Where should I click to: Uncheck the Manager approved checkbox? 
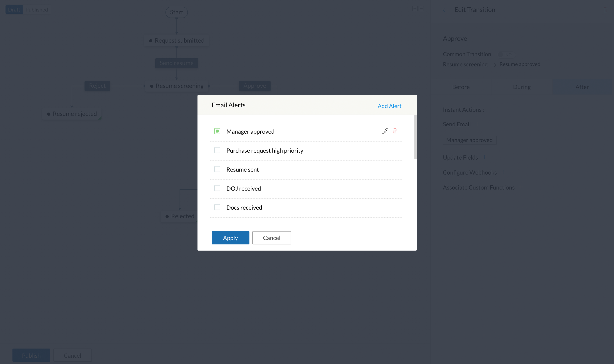coord(217,131)
